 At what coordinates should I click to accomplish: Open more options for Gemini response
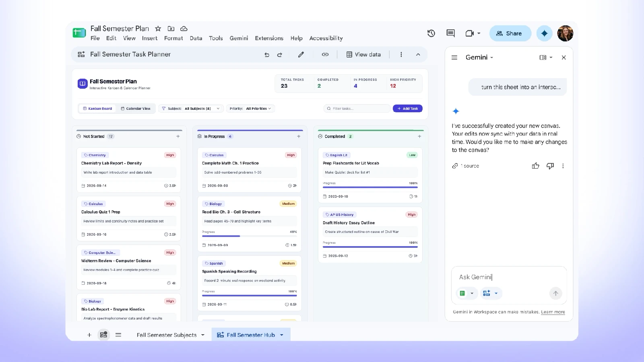(563, 166)
